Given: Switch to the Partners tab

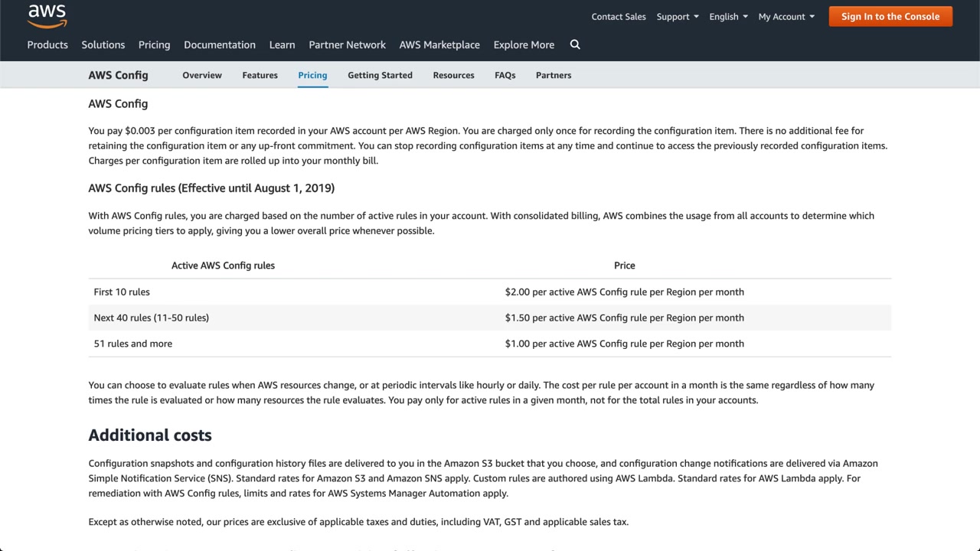Looking at the screenshot, I should pyautogui.click(x=554, y=75).
